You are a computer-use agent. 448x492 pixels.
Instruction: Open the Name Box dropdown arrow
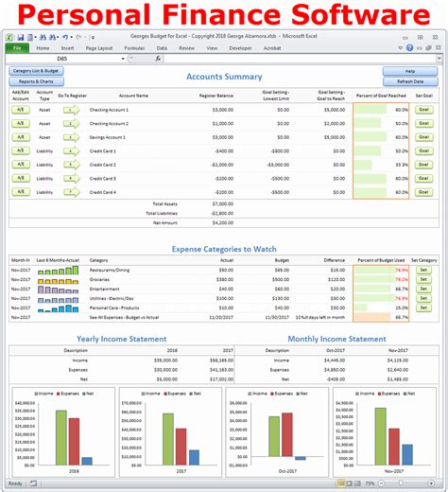coord(123,59)
